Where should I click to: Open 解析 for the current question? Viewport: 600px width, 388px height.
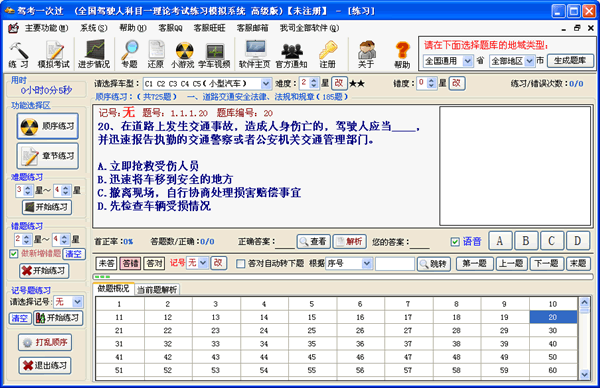coord(350,241)
